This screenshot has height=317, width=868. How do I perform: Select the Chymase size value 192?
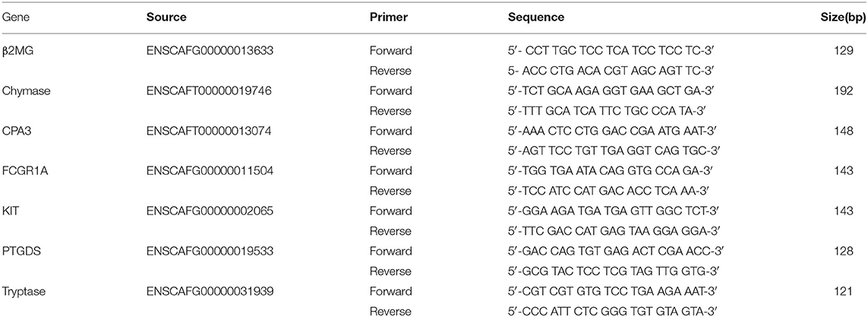[x=857, y=91]
